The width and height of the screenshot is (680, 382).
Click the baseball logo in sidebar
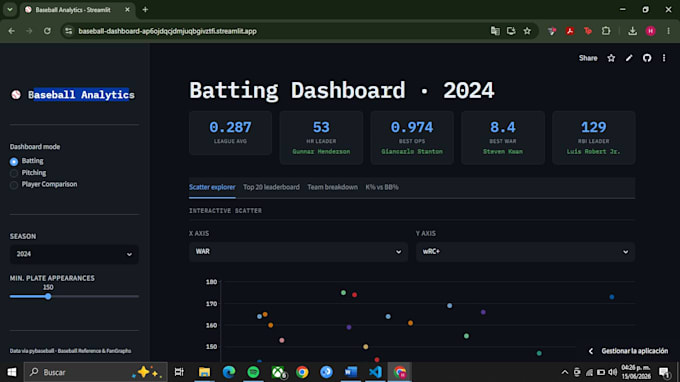click(x=16, y=95)
